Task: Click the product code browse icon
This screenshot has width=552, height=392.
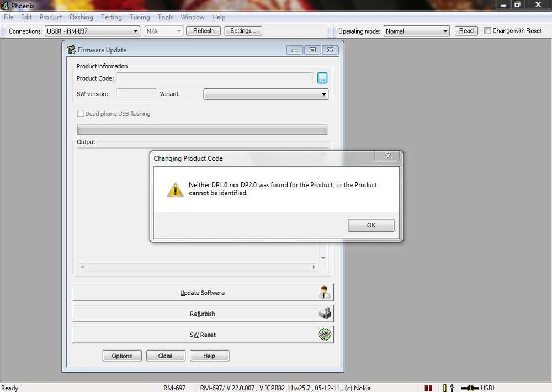Action: tap(322, 78)
